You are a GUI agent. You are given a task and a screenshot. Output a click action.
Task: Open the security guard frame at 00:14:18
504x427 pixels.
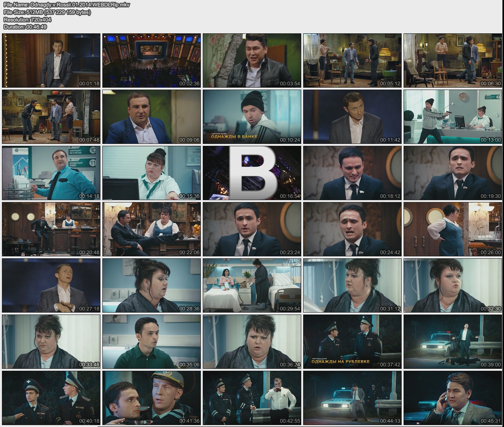(x=51, y=173)
